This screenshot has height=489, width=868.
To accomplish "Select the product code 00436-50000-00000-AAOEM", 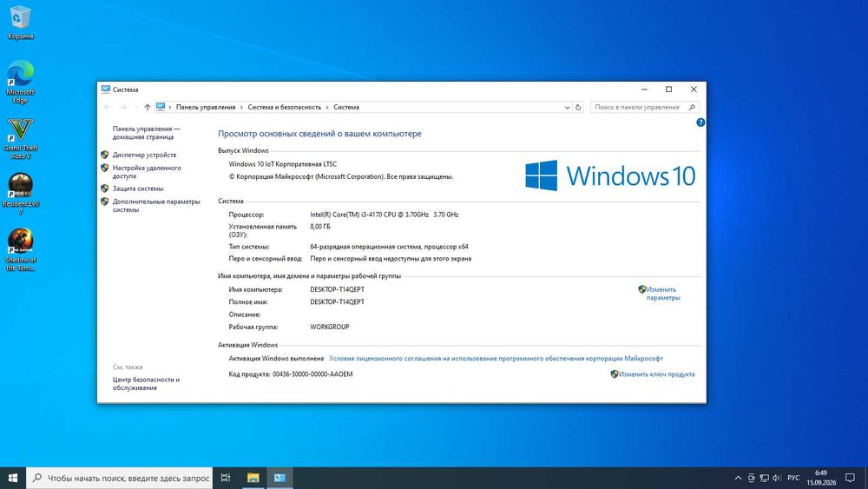I will click(312, 374).
